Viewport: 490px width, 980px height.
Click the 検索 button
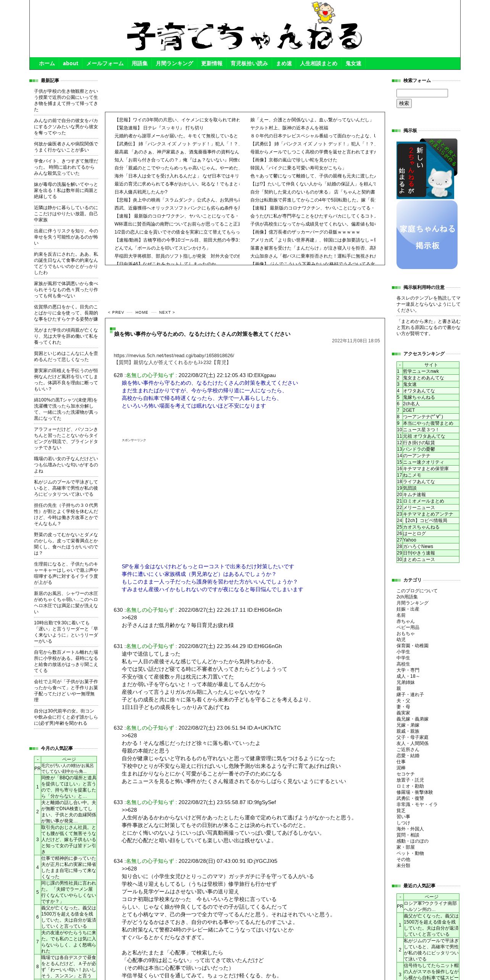[x=404, y=103]
